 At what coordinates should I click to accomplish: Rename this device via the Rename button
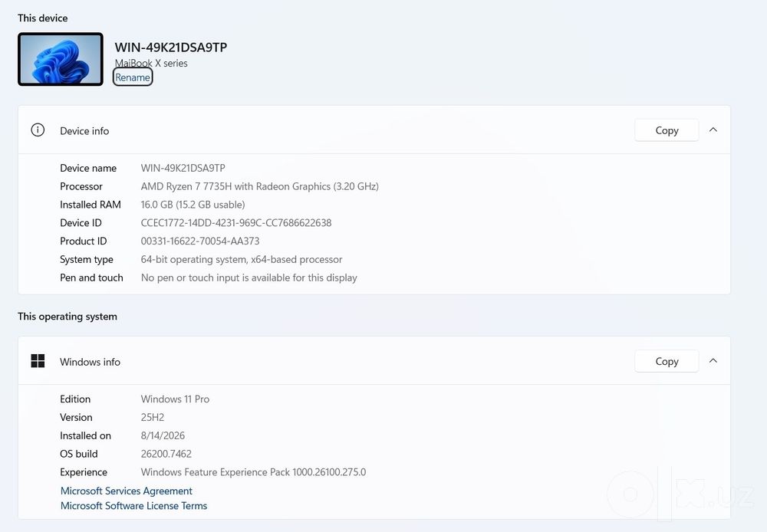(x=133, y=77)
